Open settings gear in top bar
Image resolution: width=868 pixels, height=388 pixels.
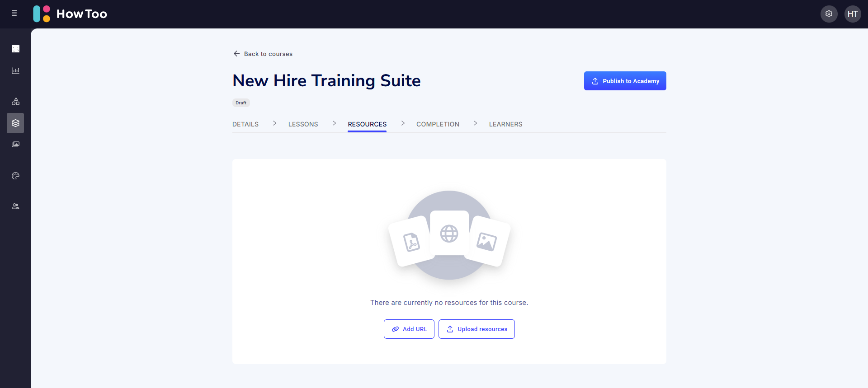[x=829, y=14]
